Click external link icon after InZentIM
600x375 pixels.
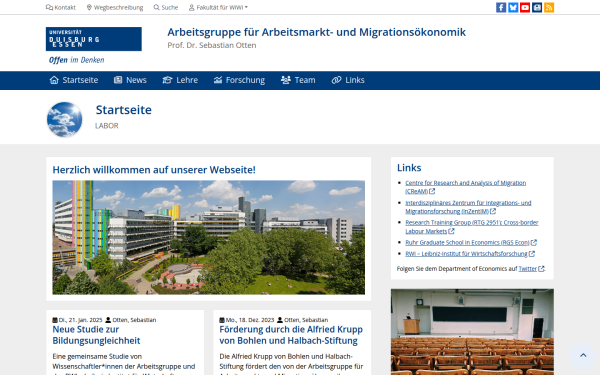(493, 211)
